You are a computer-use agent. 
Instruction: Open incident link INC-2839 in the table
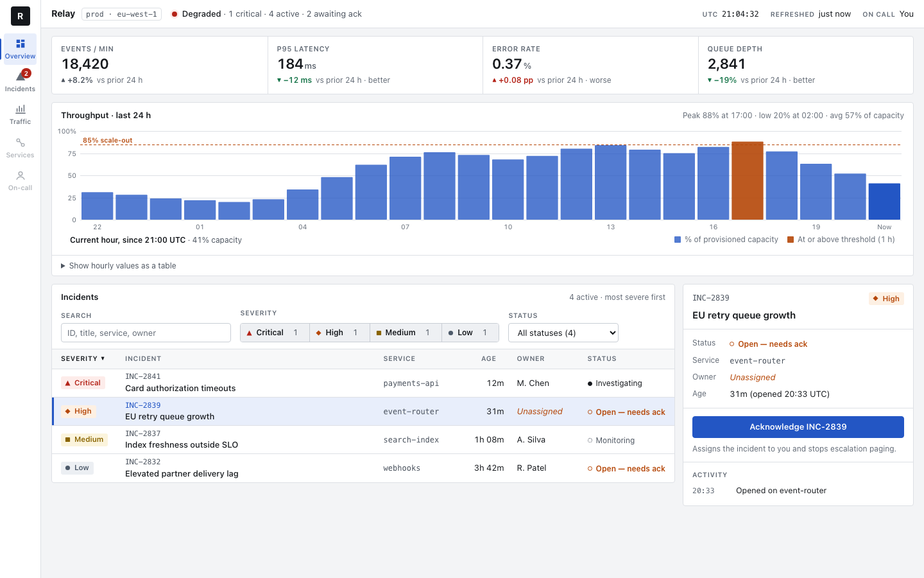click(x=143, y=405)
